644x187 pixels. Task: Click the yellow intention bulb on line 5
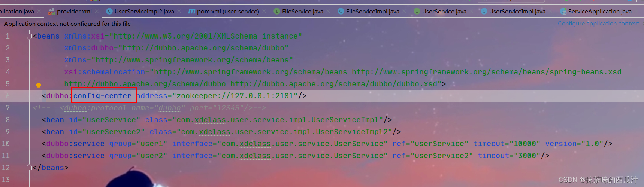click(x=39, y=85)
